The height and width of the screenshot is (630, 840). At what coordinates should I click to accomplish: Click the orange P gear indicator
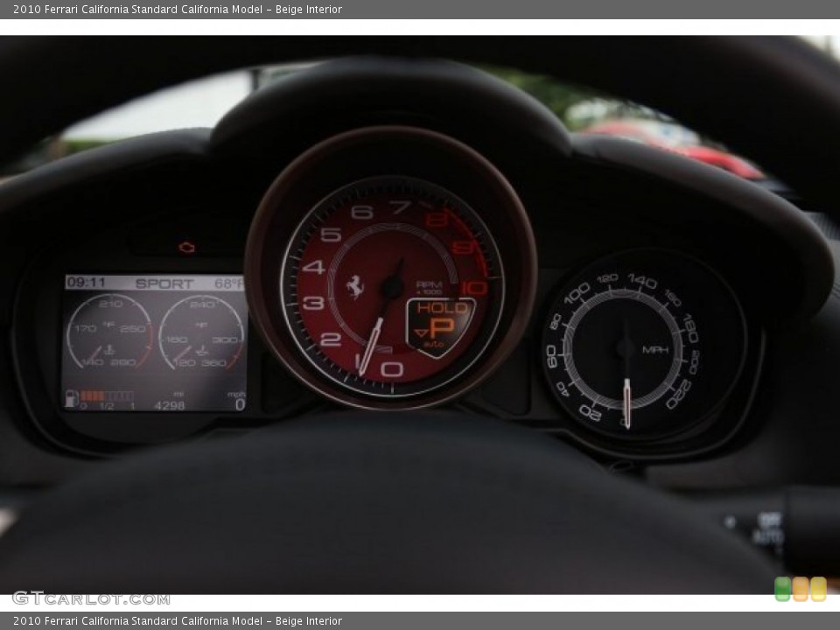click(442, 327)
